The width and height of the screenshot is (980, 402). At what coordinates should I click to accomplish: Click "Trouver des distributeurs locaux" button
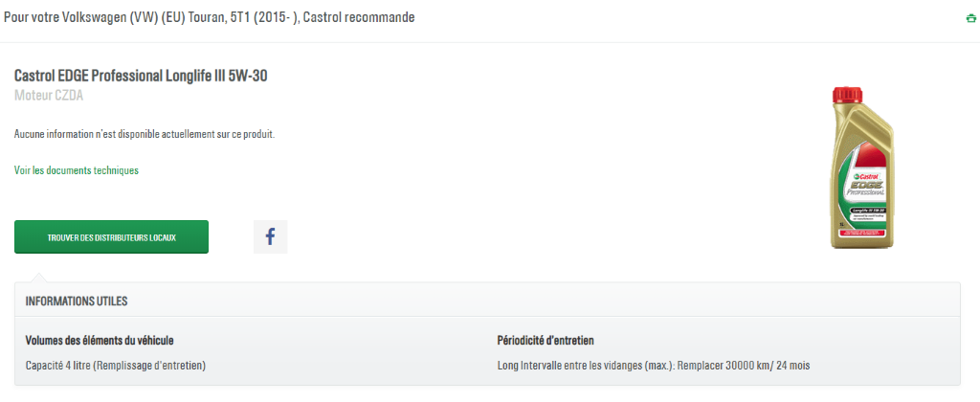click(111, 236)
